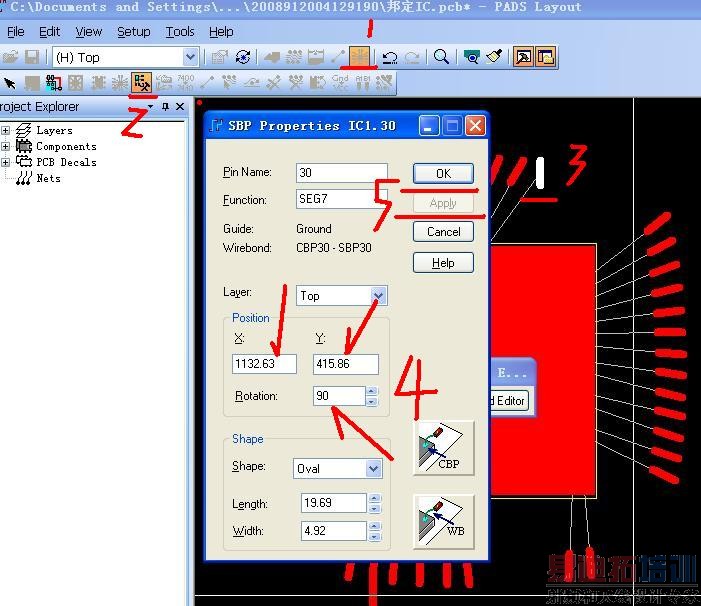701x606 pixels.
Task: Click Cancel in SBP Properties dialog
Action: 443,232
